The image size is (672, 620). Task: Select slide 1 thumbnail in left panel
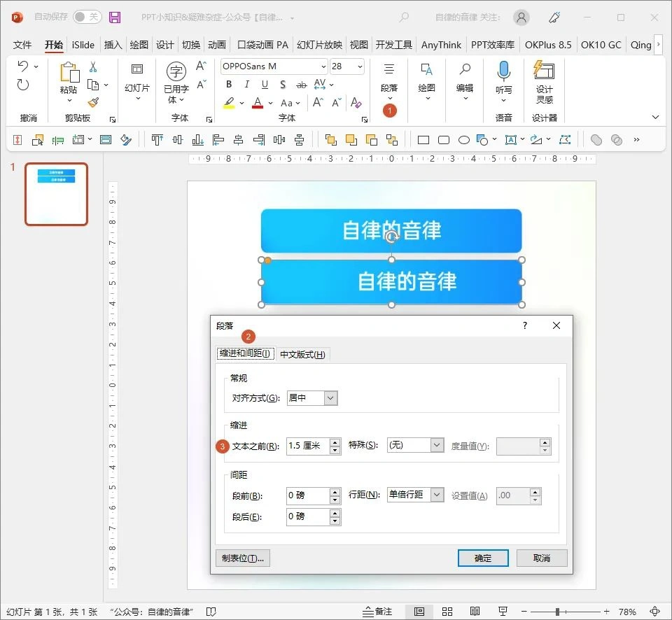[x=56, y=194]
